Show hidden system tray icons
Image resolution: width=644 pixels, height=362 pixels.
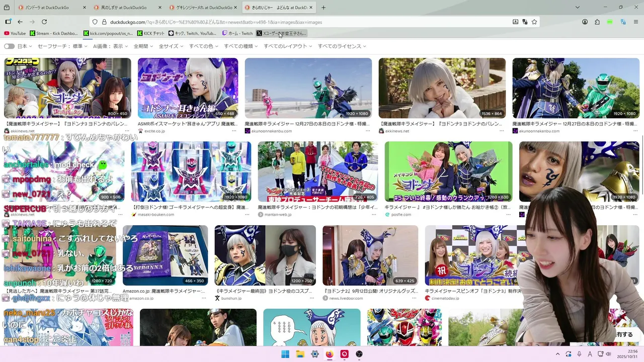click(x=557, y=354)
